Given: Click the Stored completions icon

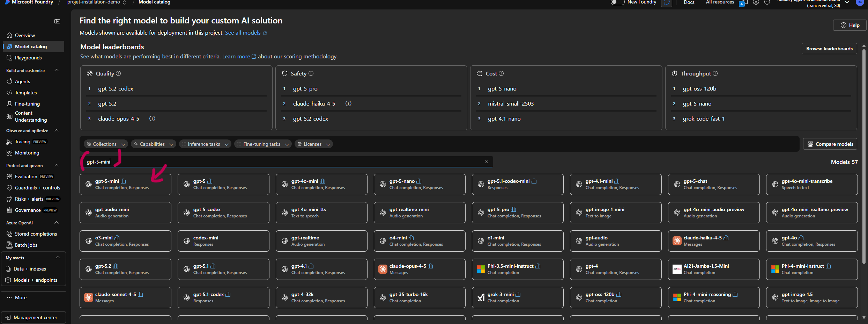Looking at the screenshot, I should (9, 234).
